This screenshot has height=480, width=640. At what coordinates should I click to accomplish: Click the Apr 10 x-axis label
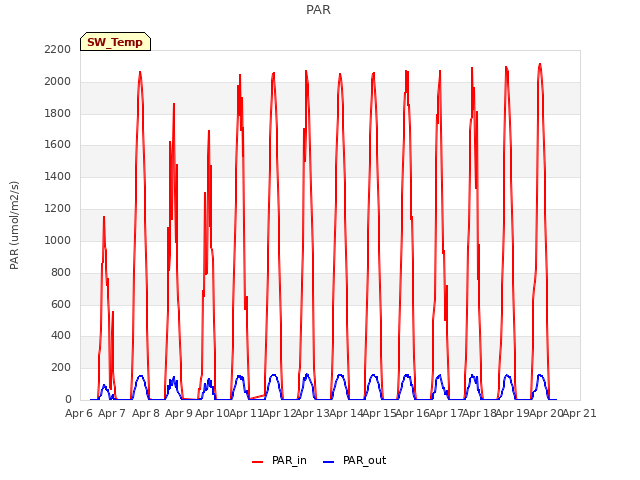[212, 413]
